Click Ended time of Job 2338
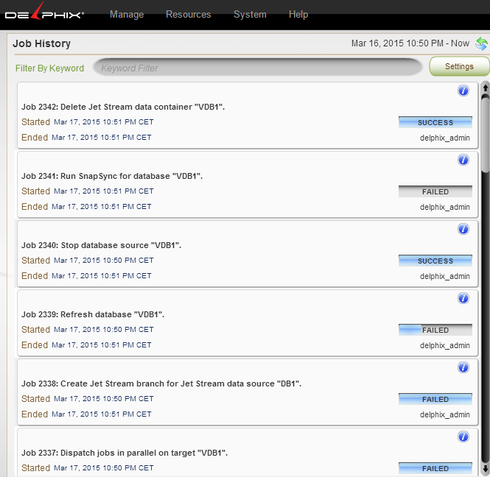 tap(101, 414)
